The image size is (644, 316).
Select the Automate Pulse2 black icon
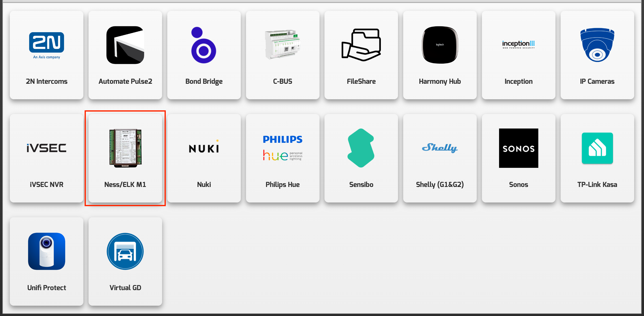coord(125,45)
